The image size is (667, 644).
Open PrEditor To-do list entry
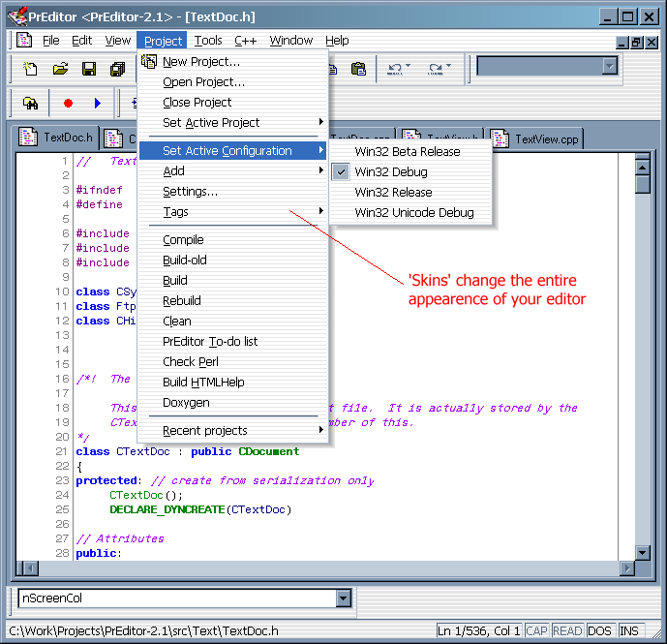pyautogui.click(x=232, y=341)
